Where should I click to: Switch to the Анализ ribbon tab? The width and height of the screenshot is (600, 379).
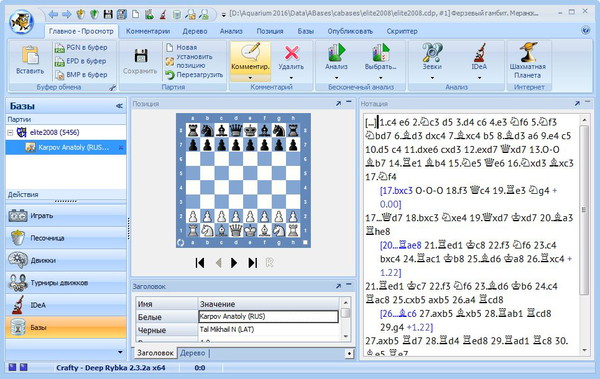[x=231, y=31]
